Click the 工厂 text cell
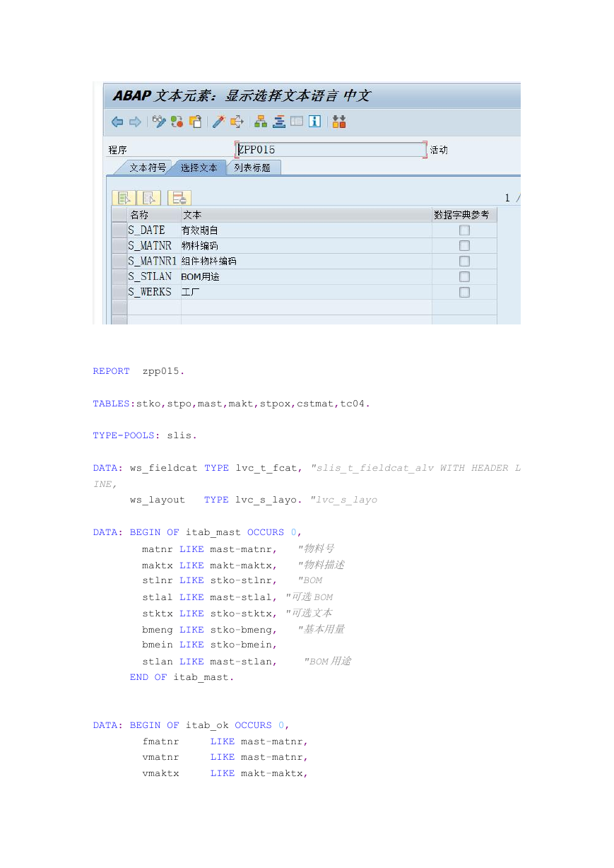Image resolution: width=614 pixels, height=868 pixels. (307, 293)
